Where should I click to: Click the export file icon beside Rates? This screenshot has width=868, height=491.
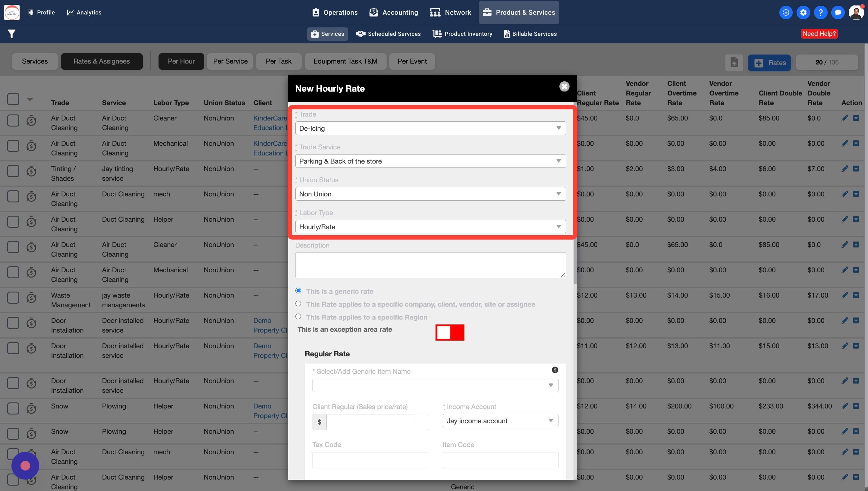tap(734, 62)
